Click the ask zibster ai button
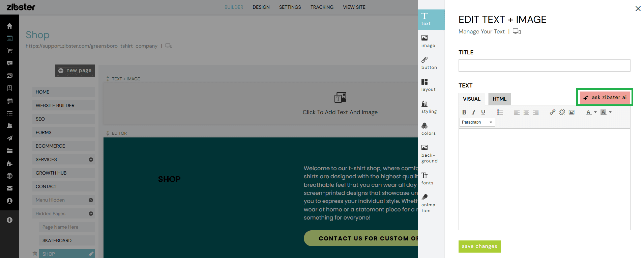644x258 pixels. point(605,97)
